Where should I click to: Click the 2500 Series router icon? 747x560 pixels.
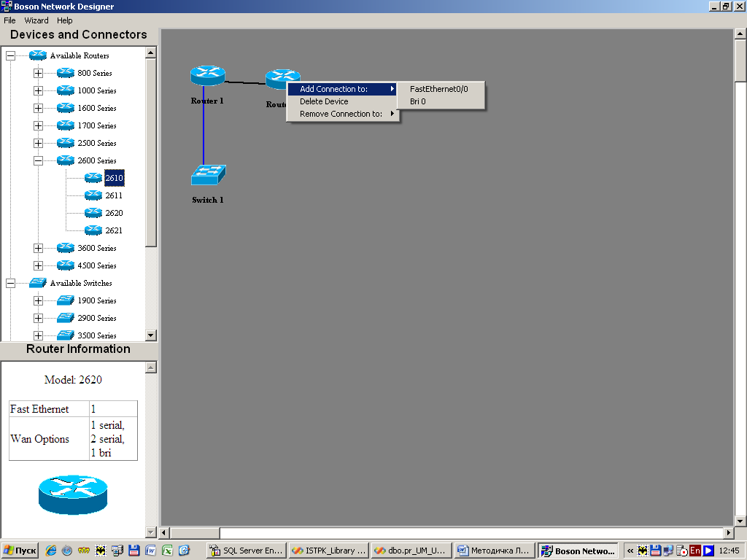click(66, 143)
